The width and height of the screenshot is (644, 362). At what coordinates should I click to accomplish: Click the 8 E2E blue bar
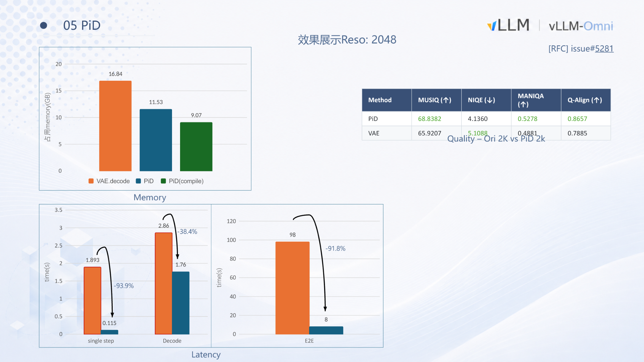point(326,330)
